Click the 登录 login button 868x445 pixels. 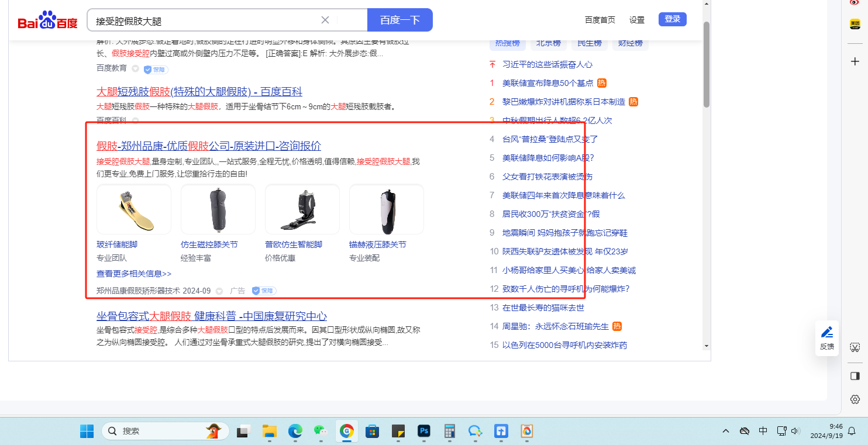[x=672, y=19]
